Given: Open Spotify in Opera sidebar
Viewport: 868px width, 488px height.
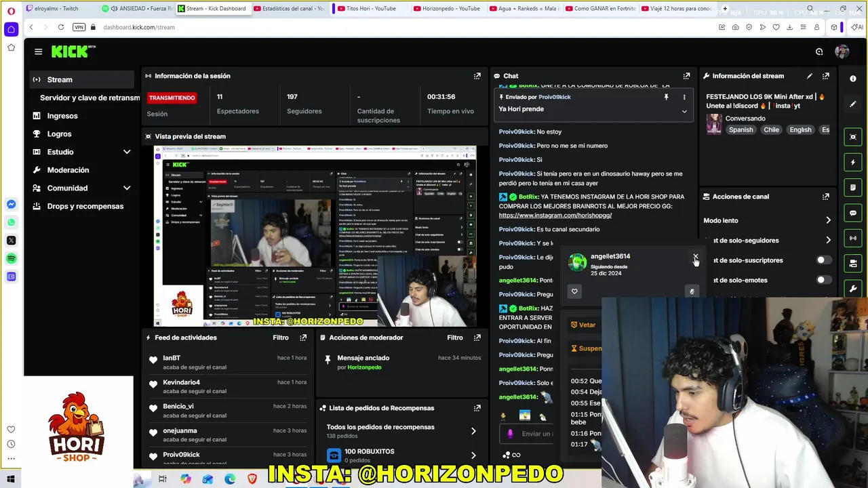Looking at the screenshot, I should tap(11, 258).
